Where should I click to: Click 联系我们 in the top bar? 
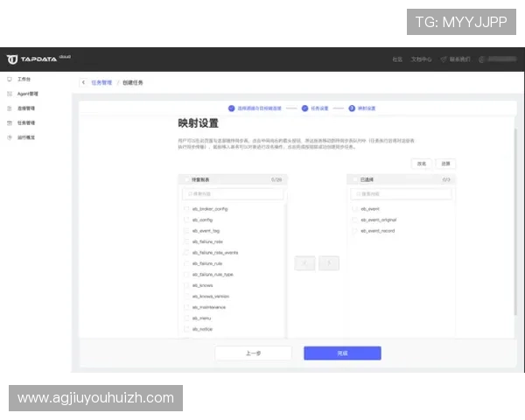point(455,59)
